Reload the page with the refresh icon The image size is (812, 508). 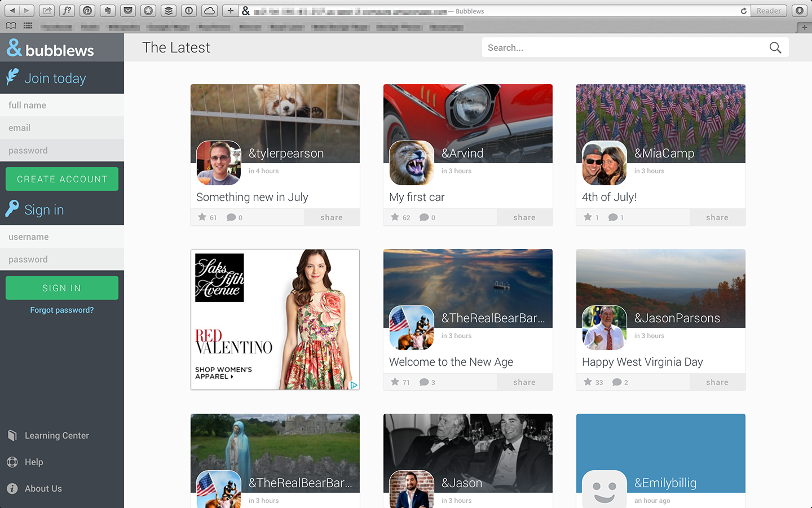744,11
